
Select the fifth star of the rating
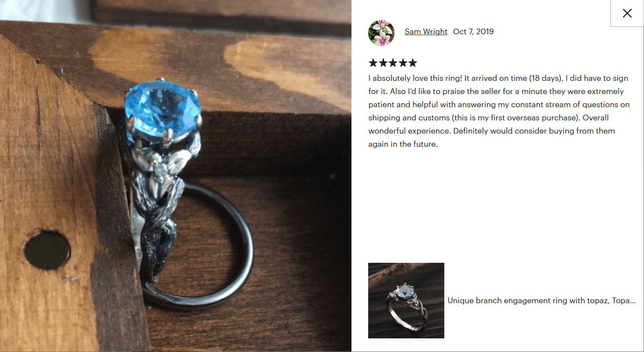(x=412, y=63)
